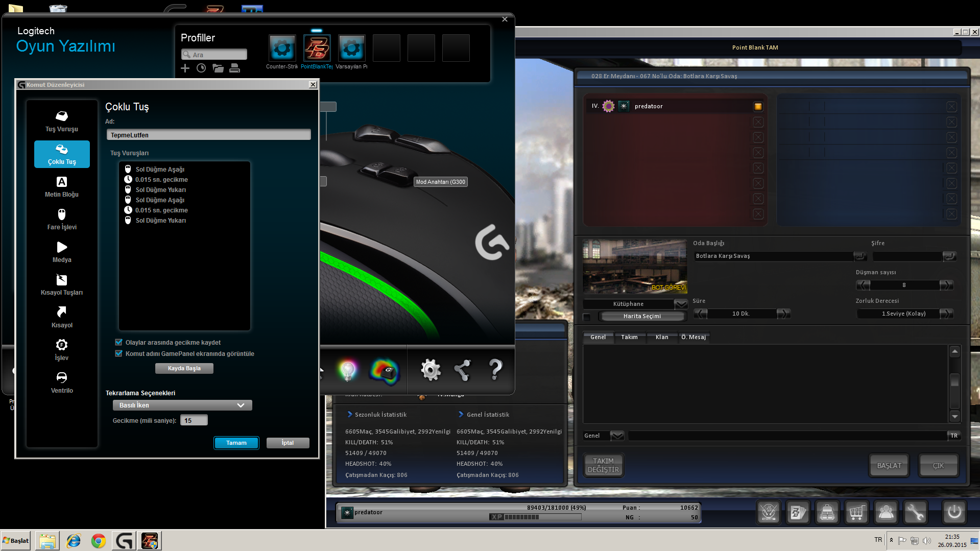
Task: Choose the Medya command type
Action: tap(62, 252)
